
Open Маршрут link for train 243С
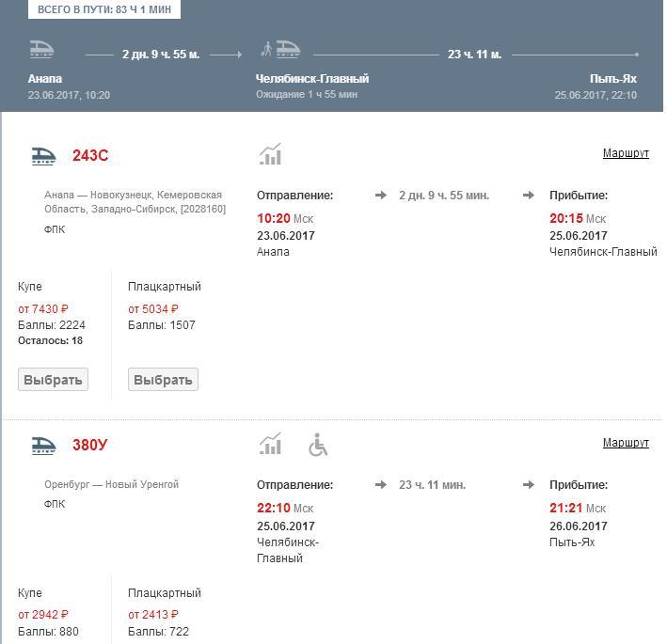click(626, 153)
